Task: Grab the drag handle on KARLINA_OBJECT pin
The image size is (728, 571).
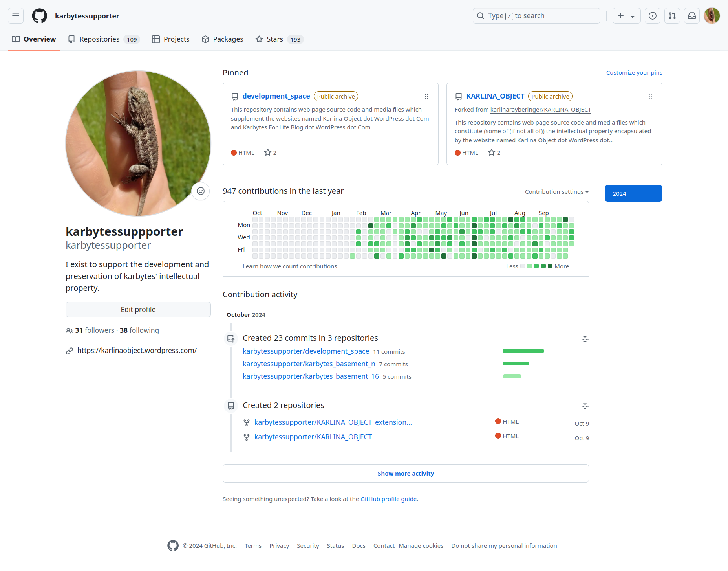Action: pyautogui.click(x=650, y=97)
